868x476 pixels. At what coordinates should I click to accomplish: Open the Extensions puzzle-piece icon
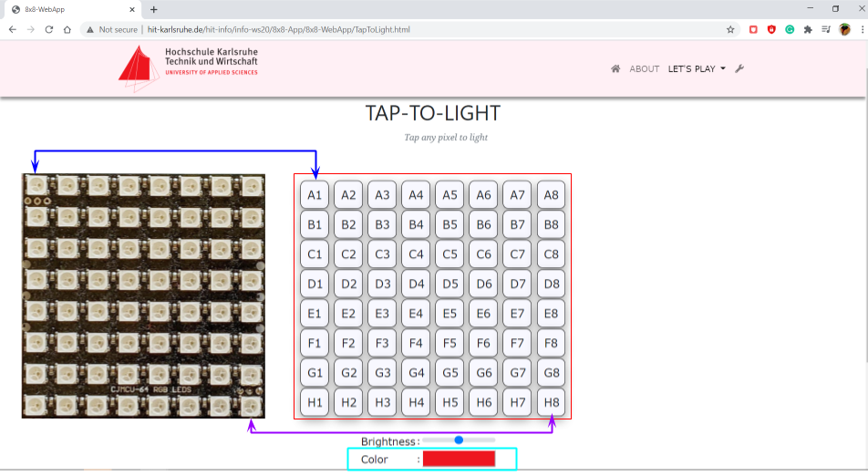pyautogui.click(x=808, y=29)
